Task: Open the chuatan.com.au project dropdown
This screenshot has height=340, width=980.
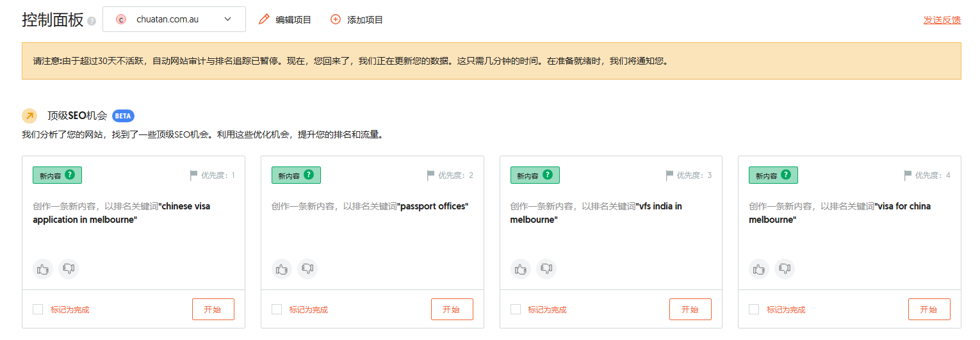Action: click(174, 19)
